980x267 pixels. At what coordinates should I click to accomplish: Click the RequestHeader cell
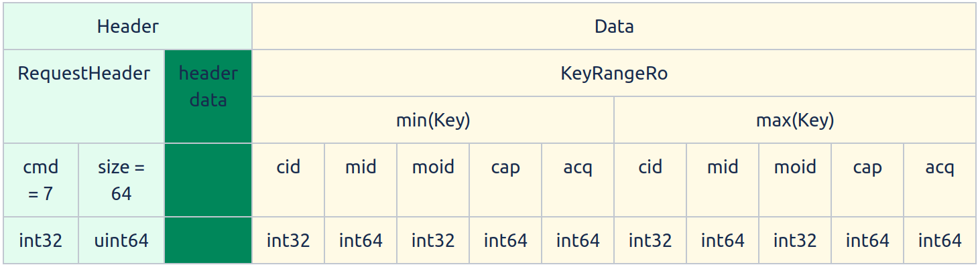pyautogui.click(x=84, y=96)
